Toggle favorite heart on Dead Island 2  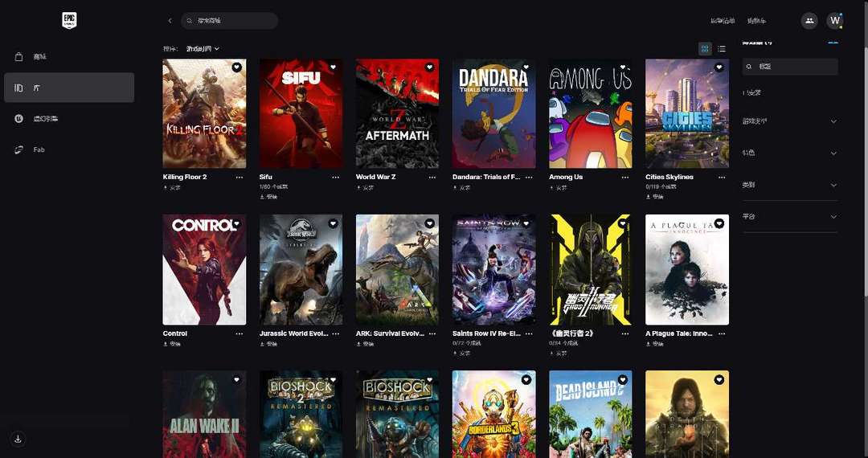623,380
